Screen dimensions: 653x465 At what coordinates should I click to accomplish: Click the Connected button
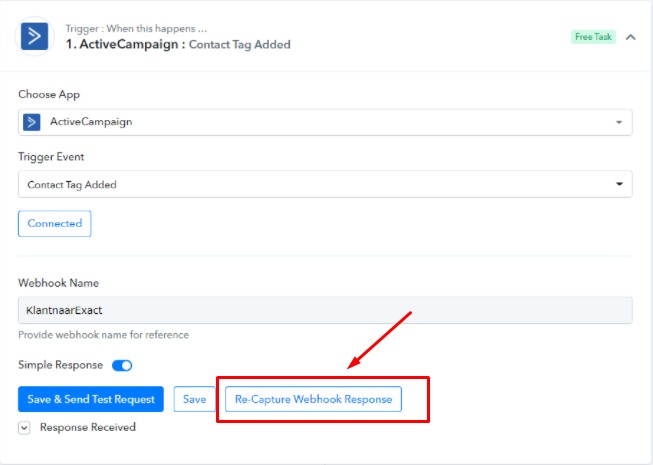(x=55, y=224)
